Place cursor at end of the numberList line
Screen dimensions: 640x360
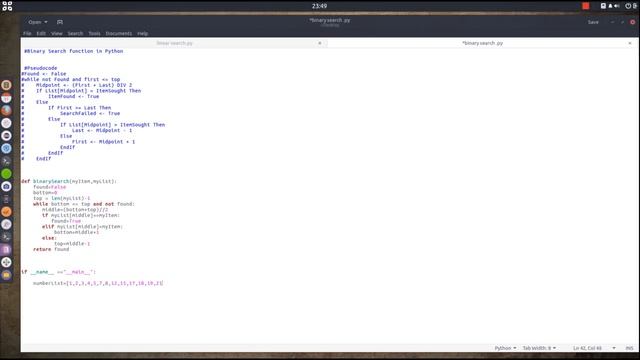pos(163,283)
